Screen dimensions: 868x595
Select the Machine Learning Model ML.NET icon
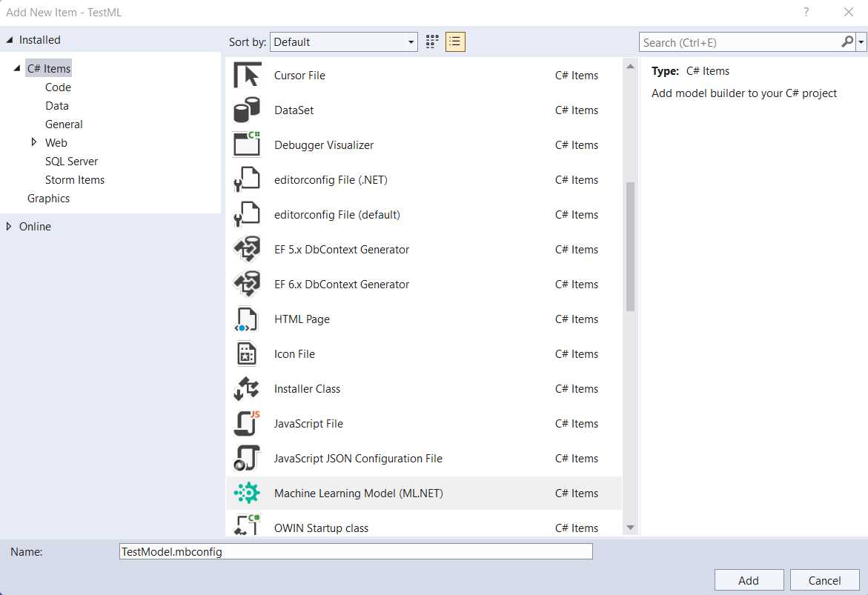click(x=247, y=493)
